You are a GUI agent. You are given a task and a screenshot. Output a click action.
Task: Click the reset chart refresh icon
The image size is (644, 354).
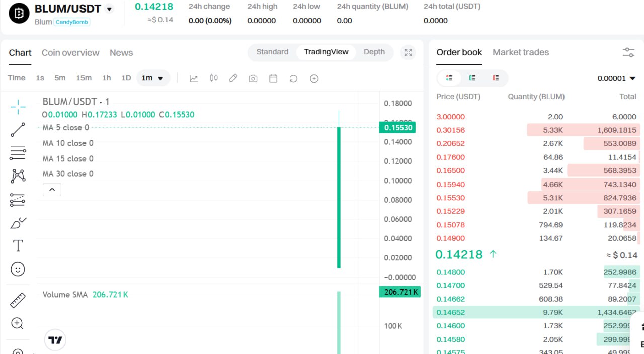coord(293,79)
